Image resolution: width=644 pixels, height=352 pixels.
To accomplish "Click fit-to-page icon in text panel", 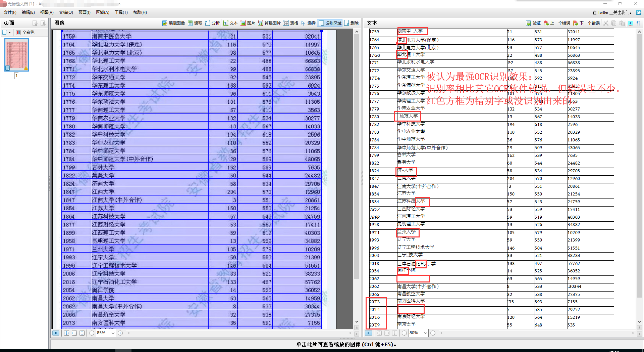I will (x=379, y=333).
